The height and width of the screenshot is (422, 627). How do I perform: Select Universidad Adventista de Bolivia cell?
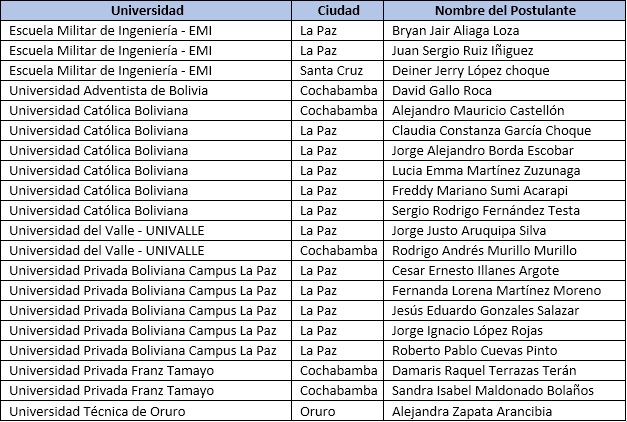[x=146, y=91]
